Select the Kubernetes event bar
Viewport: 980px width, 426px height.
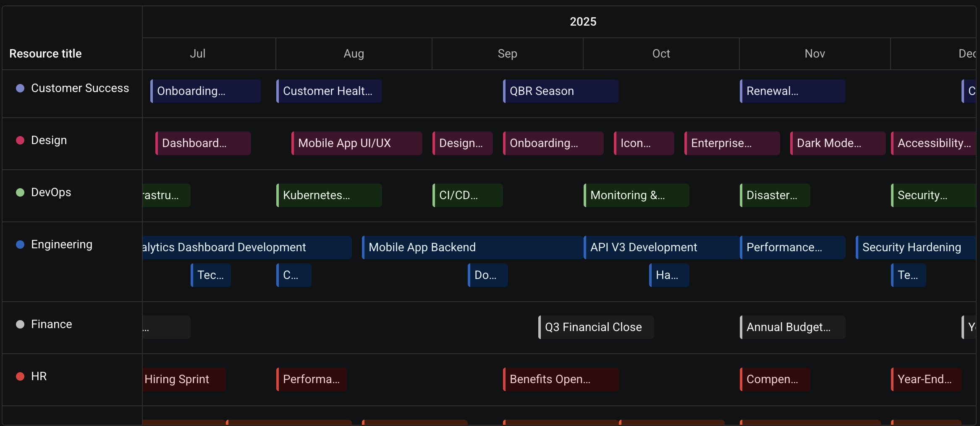[x=329, y=195]
